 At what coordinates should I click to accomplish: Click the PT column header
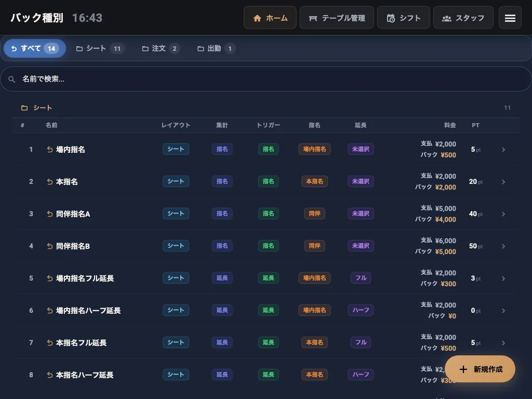click(476, 125)
